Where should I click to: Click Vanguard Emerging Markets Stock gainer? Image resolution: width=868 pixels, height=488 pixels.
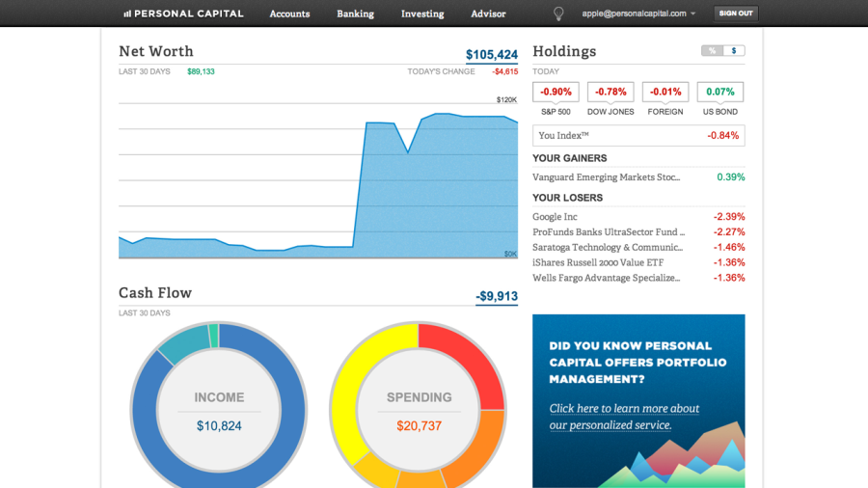(638, 177)
